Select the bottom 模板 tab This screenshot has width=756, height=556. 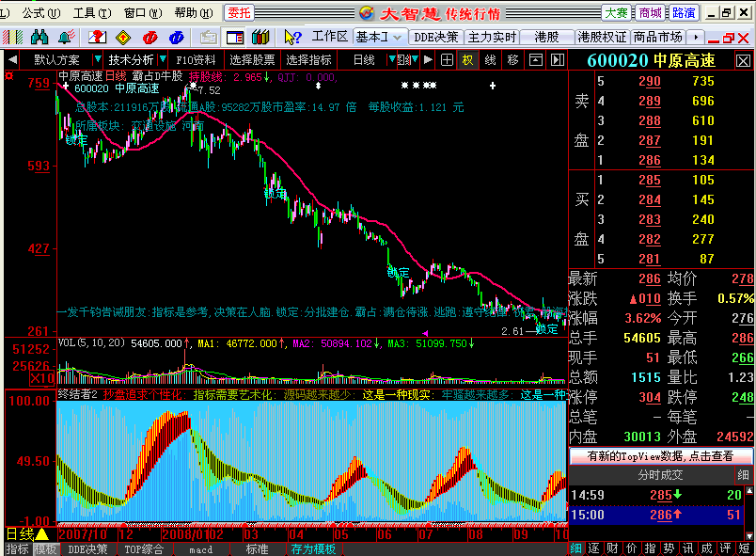pyautogui.click(x=46, y=549)
